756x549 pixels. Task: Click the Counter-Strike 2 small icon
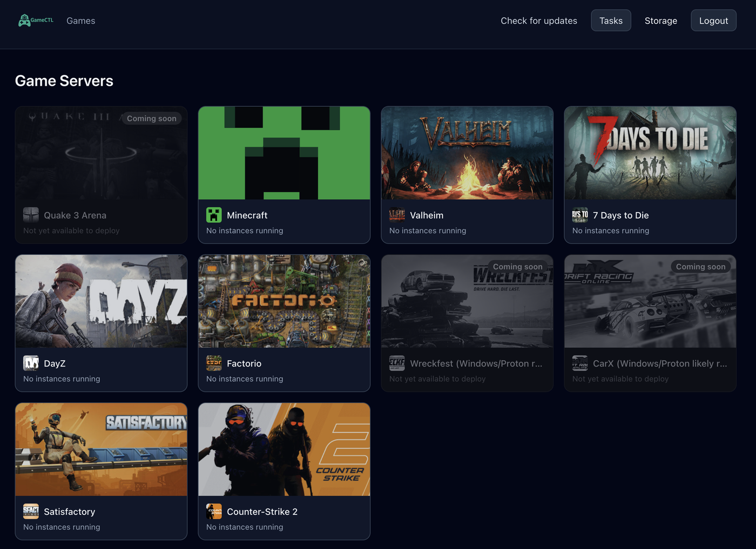214,511
